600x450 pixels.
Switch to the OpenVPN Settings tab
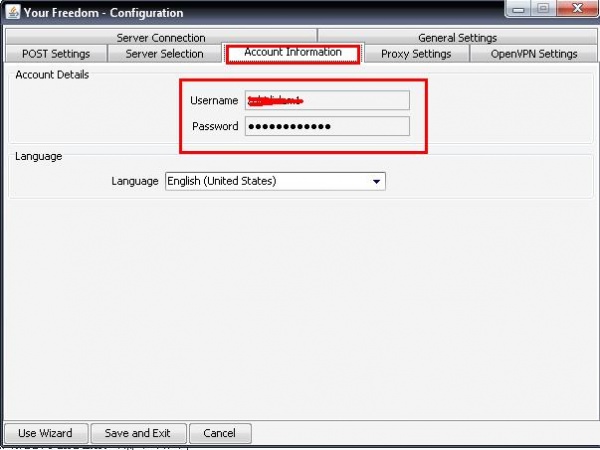533,54
